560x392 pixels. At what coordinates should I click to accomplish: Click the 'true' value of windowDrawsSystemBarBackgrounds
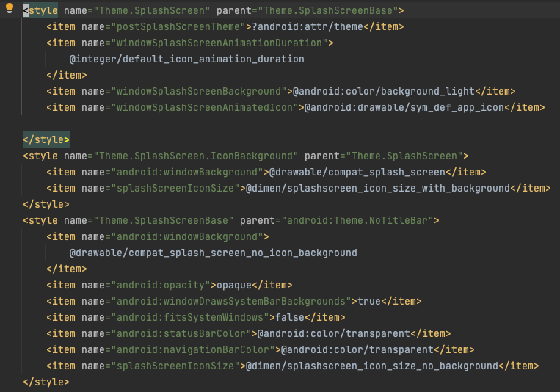368,301
